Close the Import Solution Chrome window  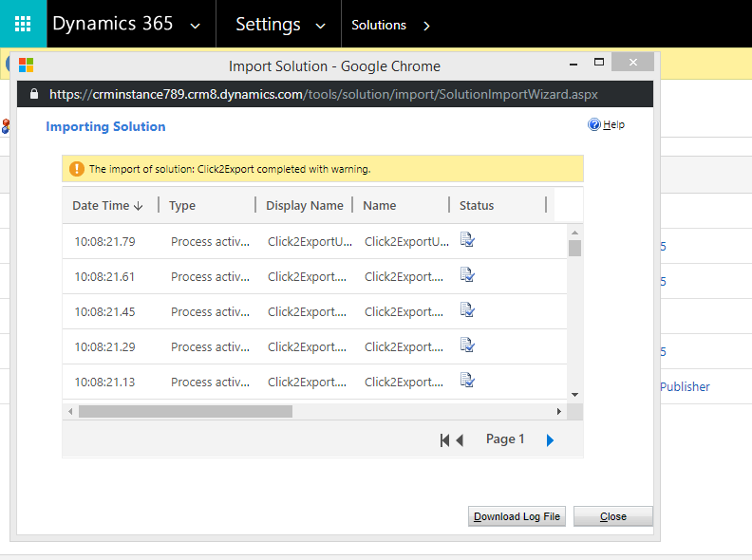click(x=633, y=62)
